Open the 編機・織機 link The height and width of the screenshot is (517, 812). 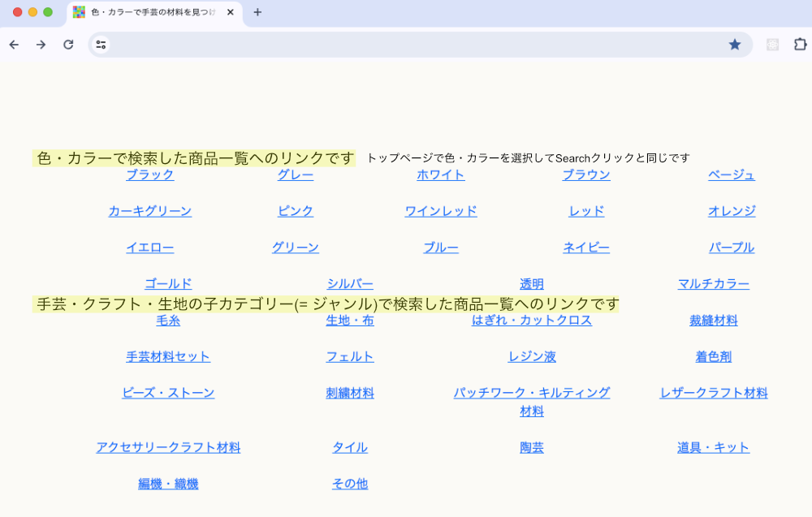(168, 484)
